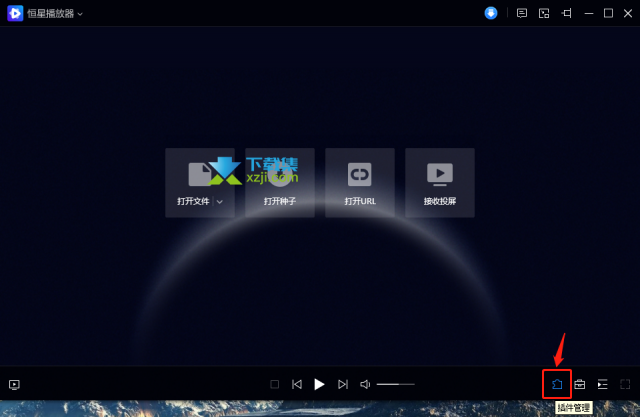Open the 接收投屏 tile
This screenshot has height=417, width=640.
tap(440, 182)
